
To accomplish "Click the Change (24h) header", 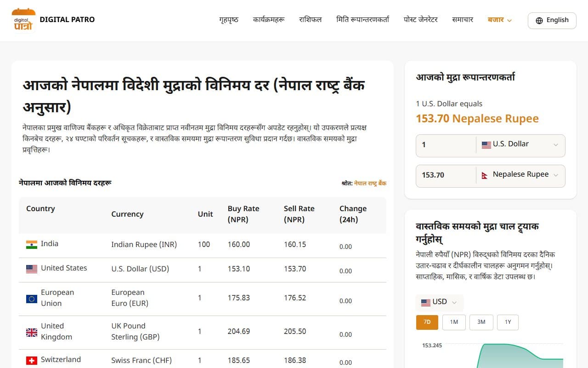I will tap(353, 214).
